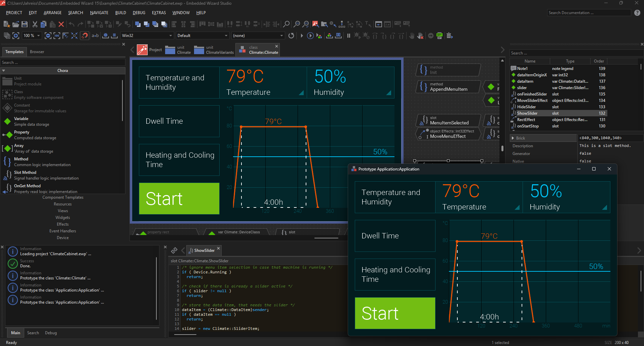Open a project with the folder icon

point(15,24)
